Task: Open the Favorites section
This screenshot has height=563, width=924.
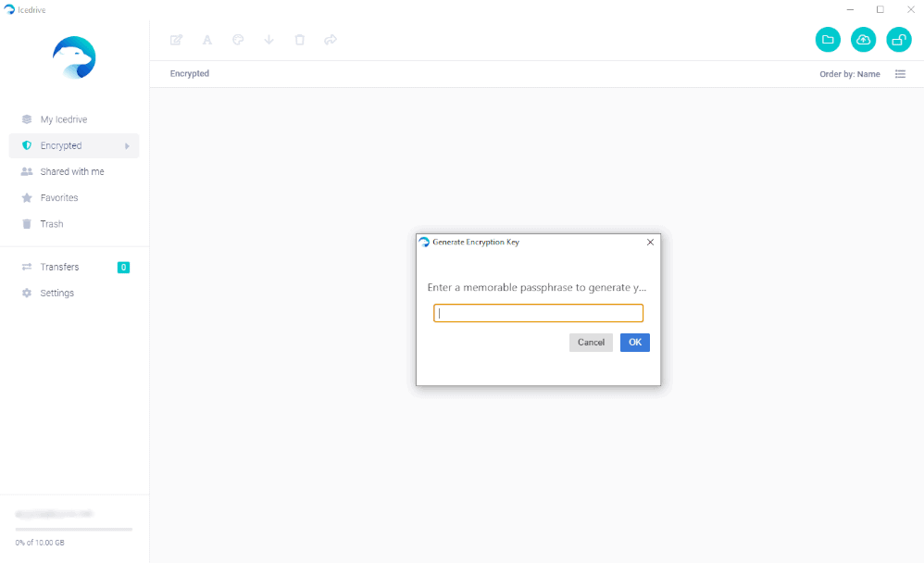Action: [60, 197]
